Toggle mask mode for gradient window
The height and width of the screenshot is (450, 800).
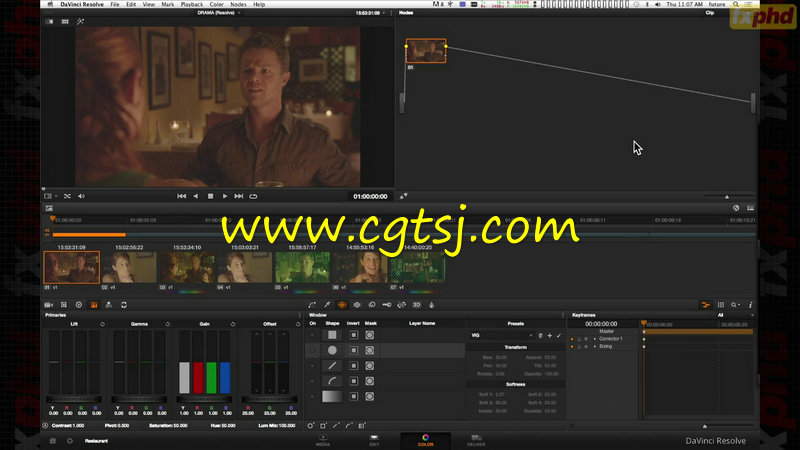tap(370, 396)
